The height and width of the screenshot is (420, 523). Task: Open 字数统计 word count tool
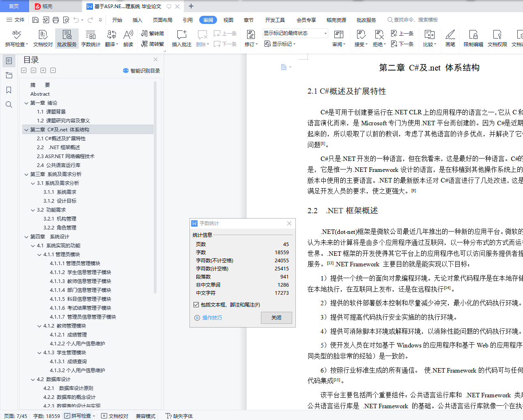tap(90, 39)
